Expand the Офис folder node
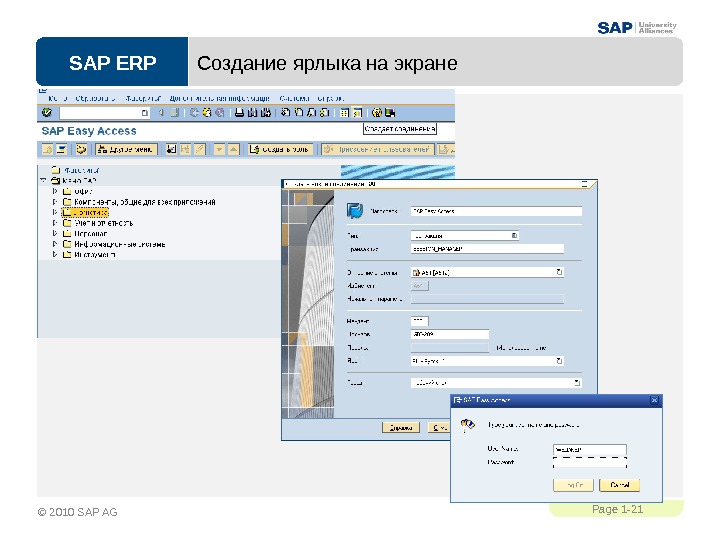The image size is (720, 540). tap(55, 191)
